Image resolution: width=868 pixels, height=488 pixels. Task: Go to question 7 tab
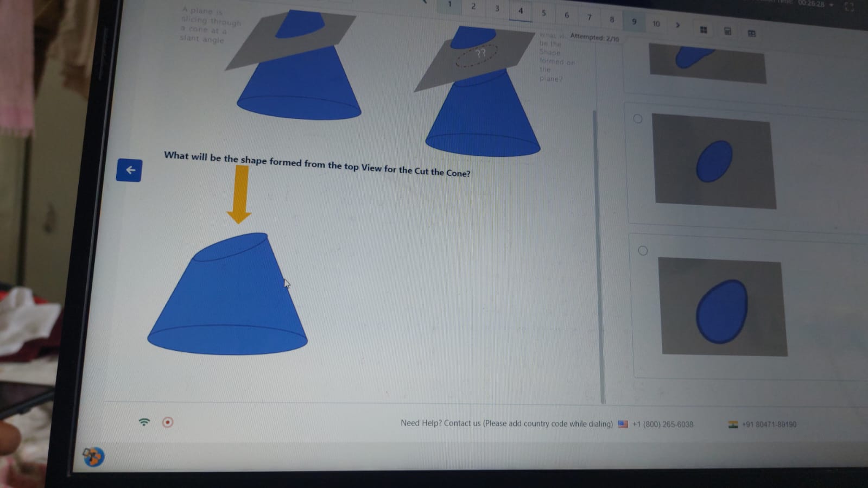tap(590, 17)
